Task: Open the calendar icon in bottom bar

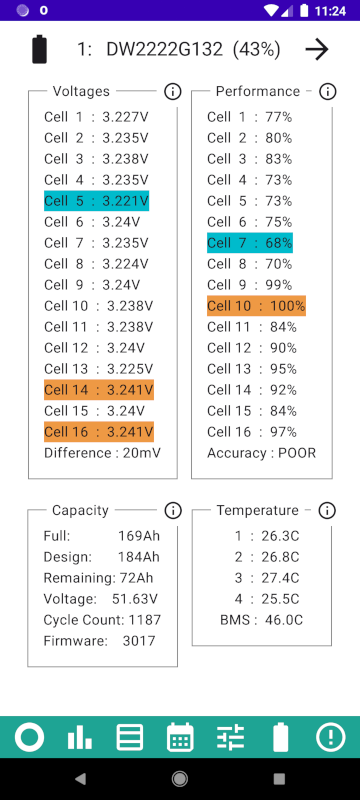Action: 180,737
